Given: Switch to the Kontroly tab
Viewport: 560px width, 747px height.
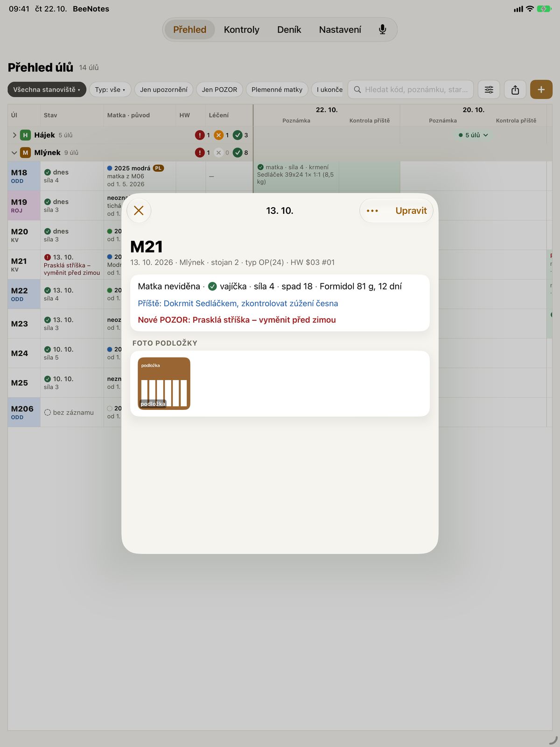Looking at the screenshot, I should point(241,29).
